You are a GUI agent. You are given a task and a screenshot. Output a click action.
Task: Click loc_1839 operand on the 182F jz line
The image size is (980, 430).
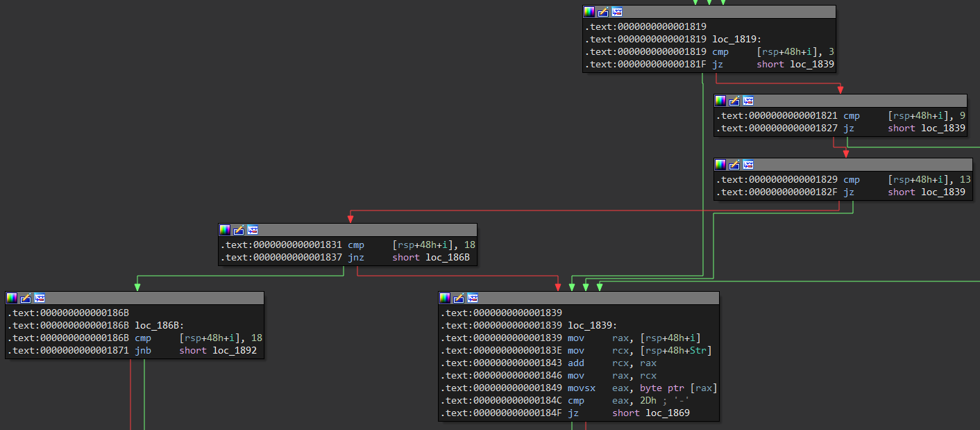click(943, 192)
